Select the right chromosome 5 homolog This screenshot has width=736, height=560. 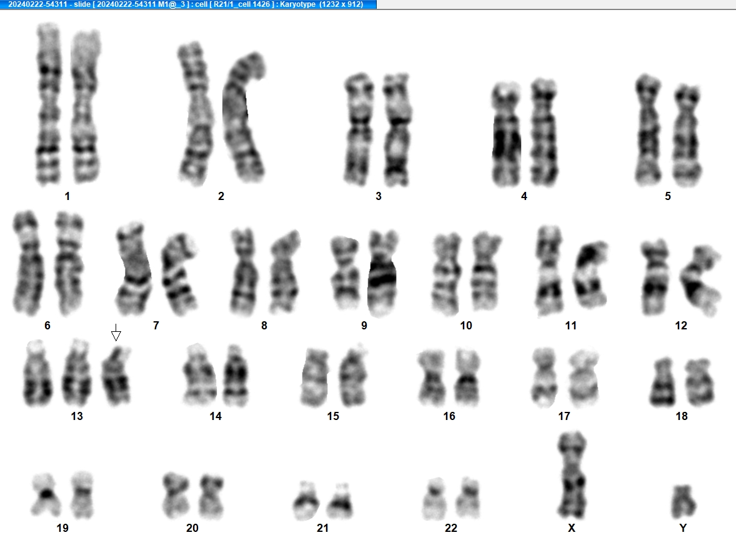tap(687, 136)
